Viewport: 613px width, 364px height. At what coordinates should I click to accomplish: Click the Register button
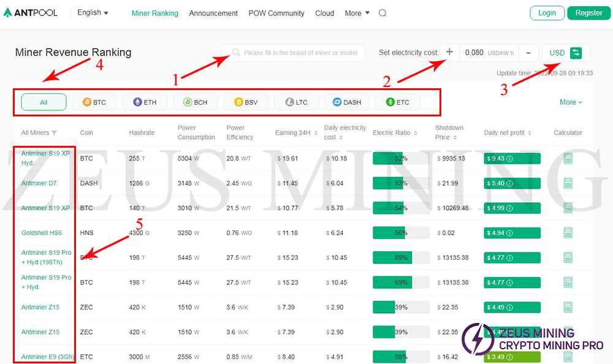(x=588, y=13)
